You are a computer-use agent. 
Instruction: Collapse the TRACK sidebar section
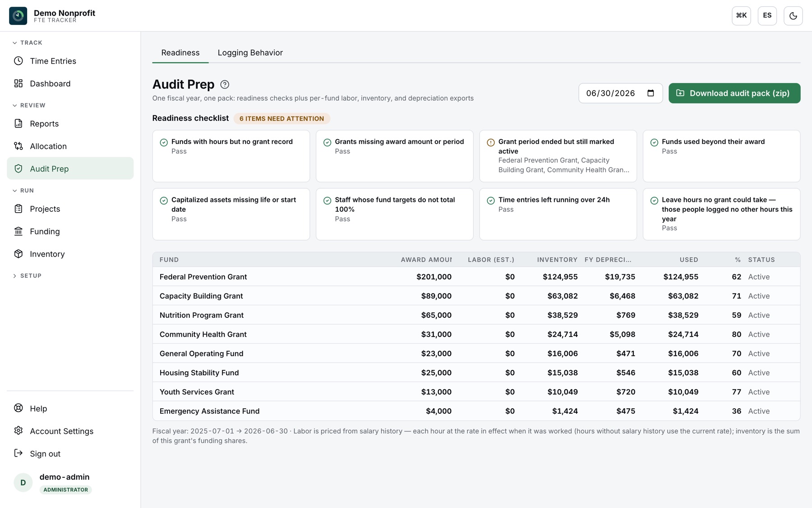point(28,43)
